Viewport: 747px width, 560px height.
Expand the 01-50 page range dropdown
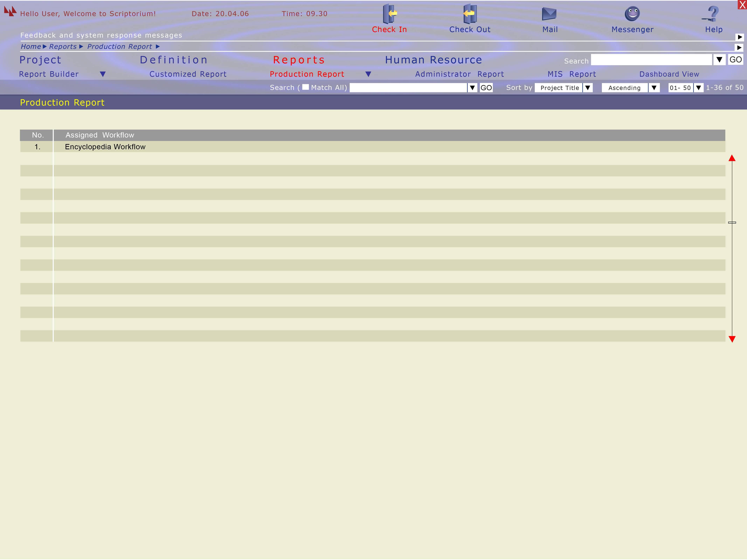pyautogui.click(x=698, y=88)
